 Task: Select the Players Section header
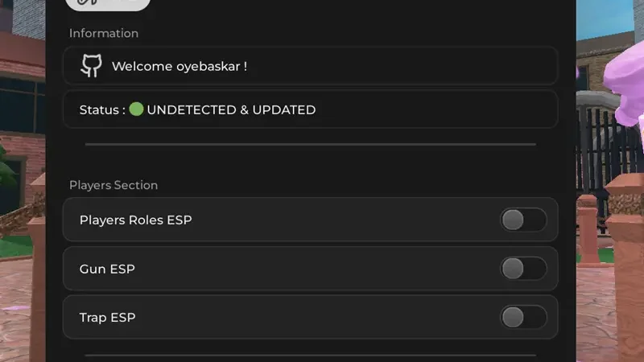click(x=114, y=185)
